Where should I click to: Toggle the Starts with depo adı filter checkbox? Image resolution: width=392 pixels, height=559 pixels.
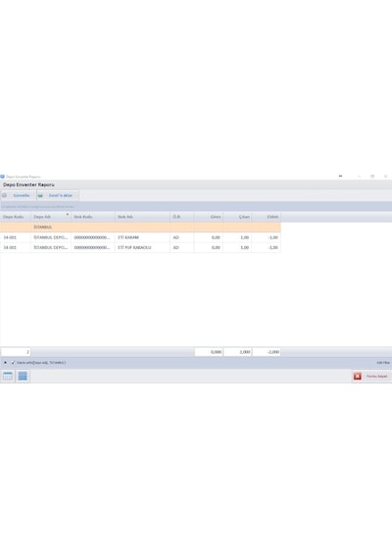pos(13,363)
